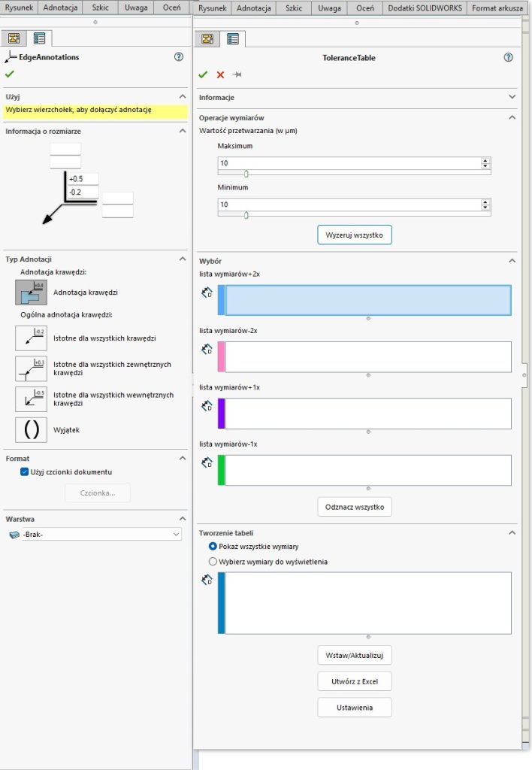Choose Istotne dla wszystkich zewnętrznych krawędzi icon

31,368
